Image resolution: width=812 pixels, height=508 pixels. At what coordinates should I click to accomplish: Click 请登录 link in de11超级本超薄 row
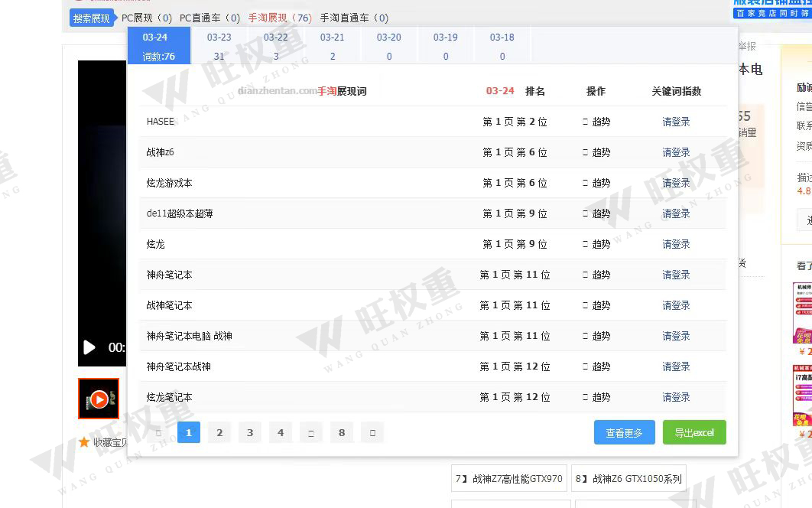click(677, 213)
